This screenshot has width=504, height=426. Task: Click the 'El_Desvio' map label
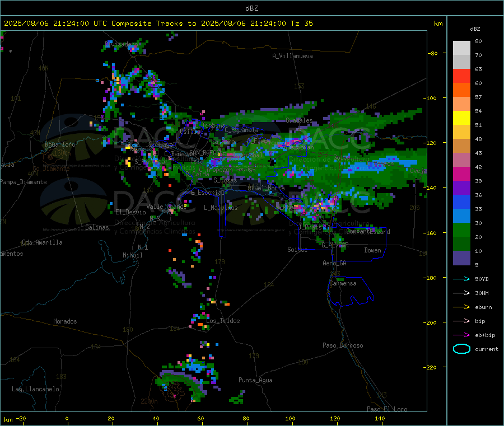coord(130,212)
